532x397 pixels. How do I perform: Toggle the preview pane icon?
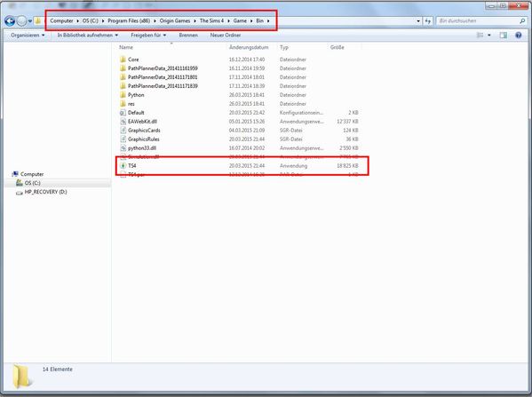[504, 35]
